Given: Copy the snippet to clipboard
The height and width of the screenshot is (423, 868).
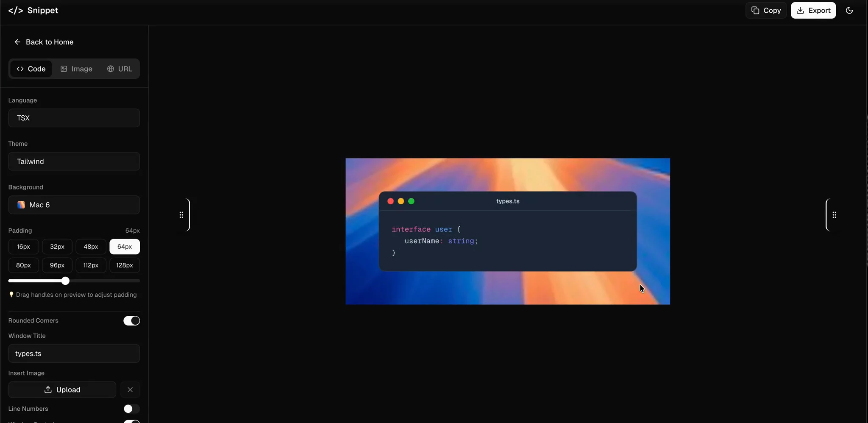Looking at the screenshot, I should pyautogui.click(x=766, y=10).
